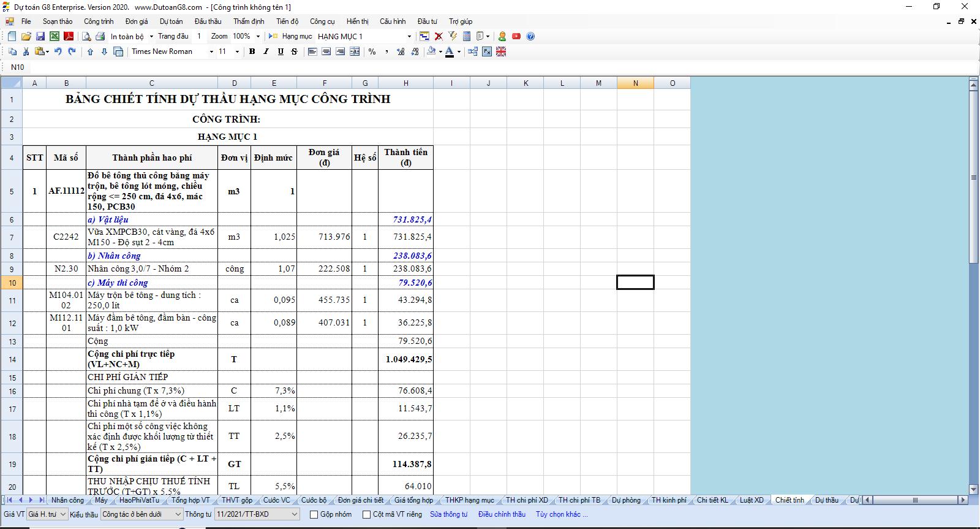Switch language with the UK flag icon

501,51
